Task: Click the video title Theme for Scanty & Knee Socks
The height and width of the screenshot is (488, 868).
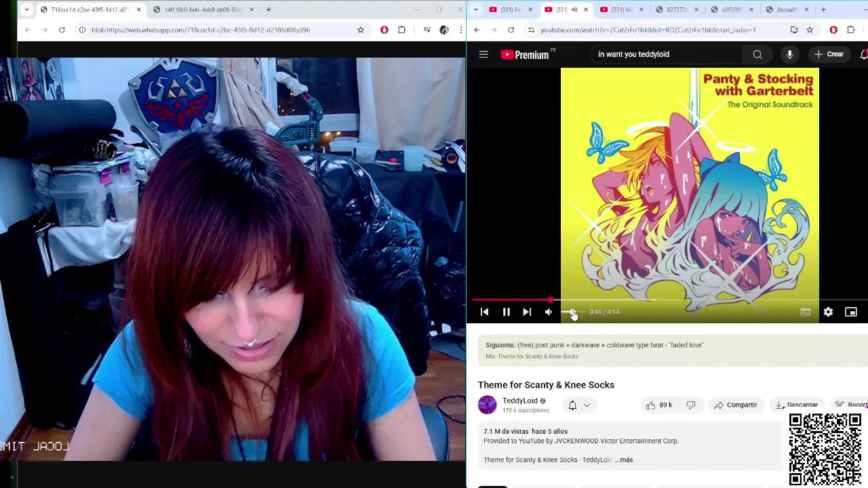Action: pyautogui.click(x=546, y=385)
